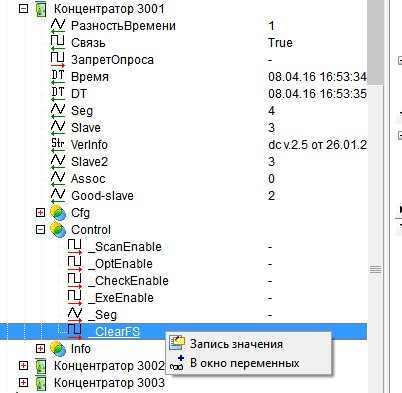Image resolution: width=402 pixels, height=393 pixels.
Task: Click the panel splitter grip handle
Action: tap(376, 269)
